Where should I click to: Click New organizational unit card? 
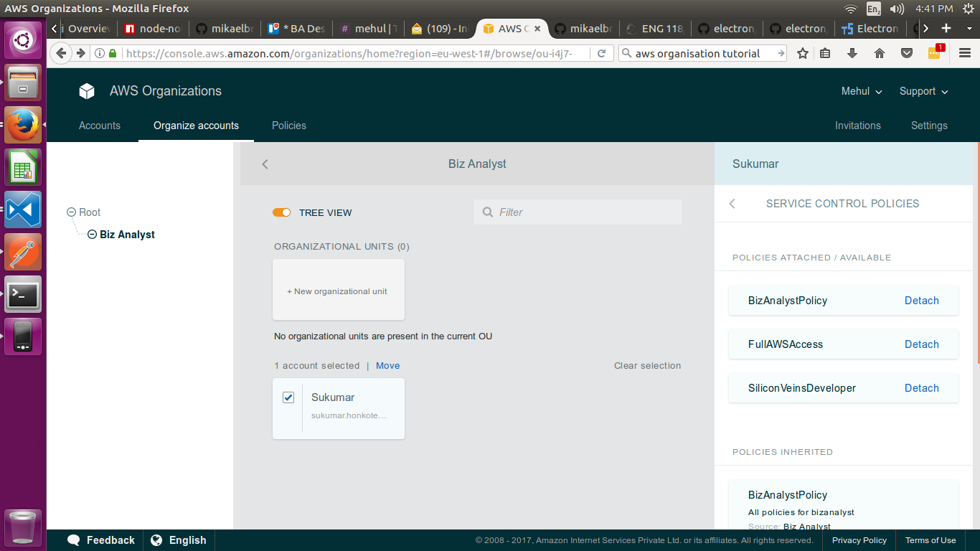(x=339, y=290)
